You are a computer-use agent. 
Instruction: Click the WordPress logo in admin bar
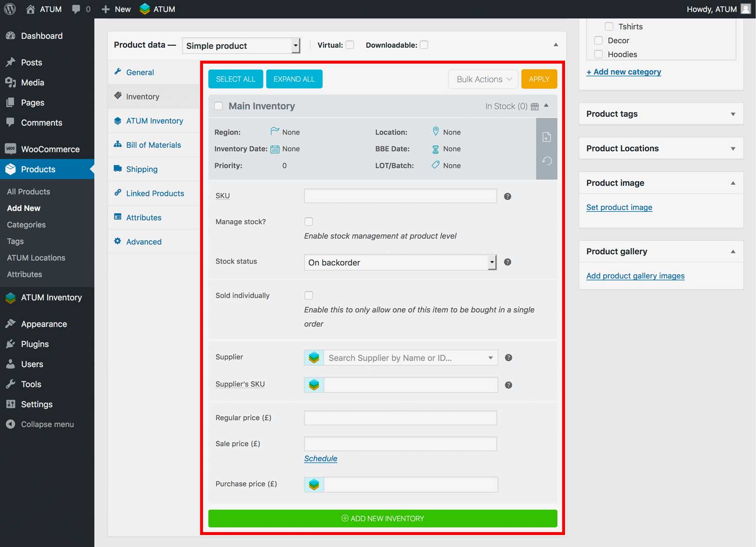tap(10, 9)
